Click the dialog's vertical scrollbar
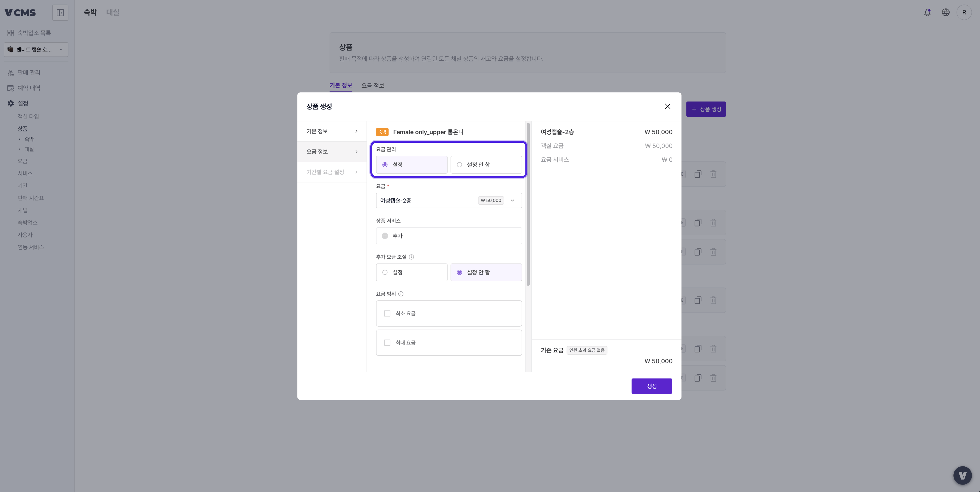This screenshot has height=492, width=980. [528, 204]
